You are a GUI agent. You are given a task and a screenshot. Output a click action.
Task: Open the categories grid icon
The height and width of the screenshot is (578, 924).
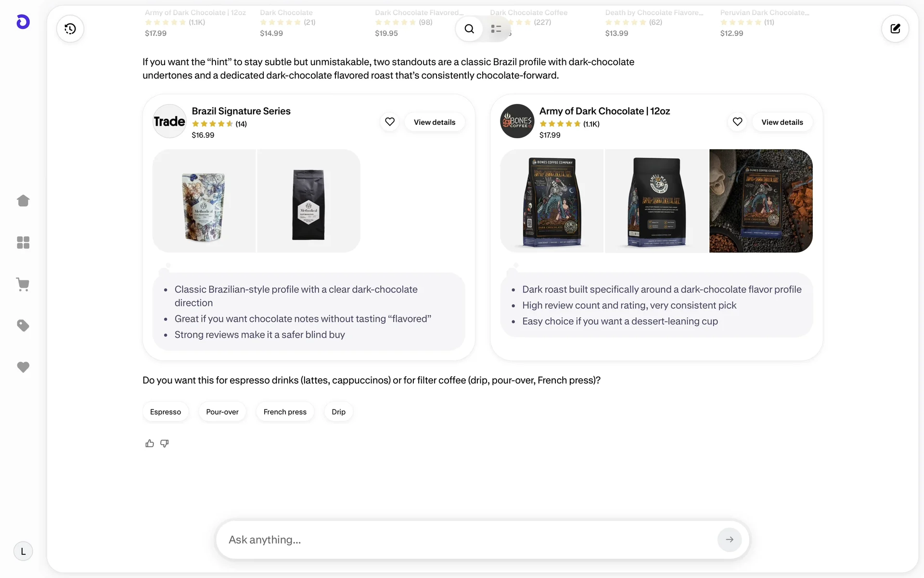pyautogui.click(x=23, y=242)
